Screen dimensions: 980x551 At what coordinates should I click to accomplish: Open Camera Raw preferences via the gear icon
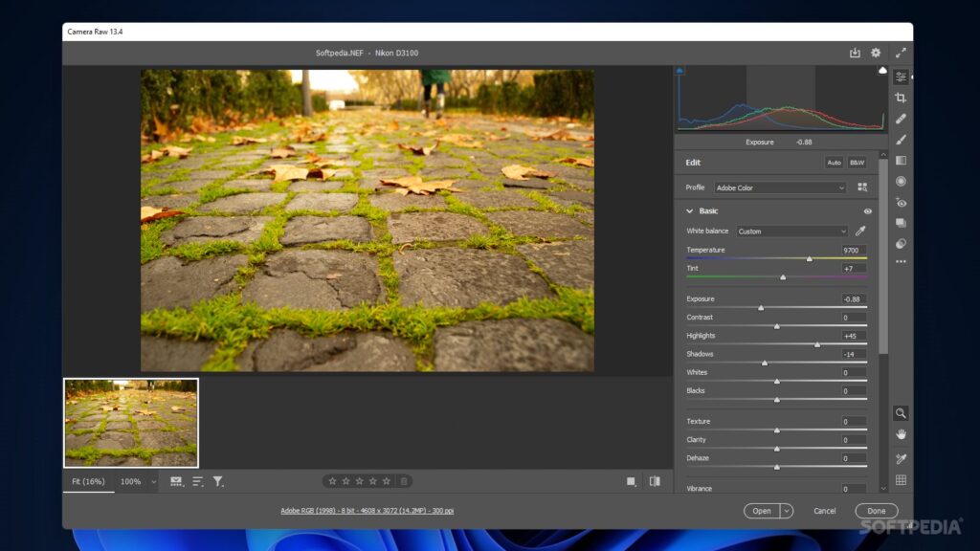click(x=874, y=53)
